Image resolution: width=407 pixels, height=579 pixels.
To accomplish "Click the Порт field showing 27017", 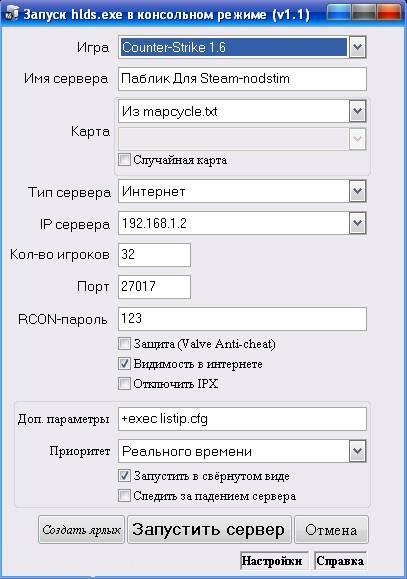I will click(x=154, y=287).
